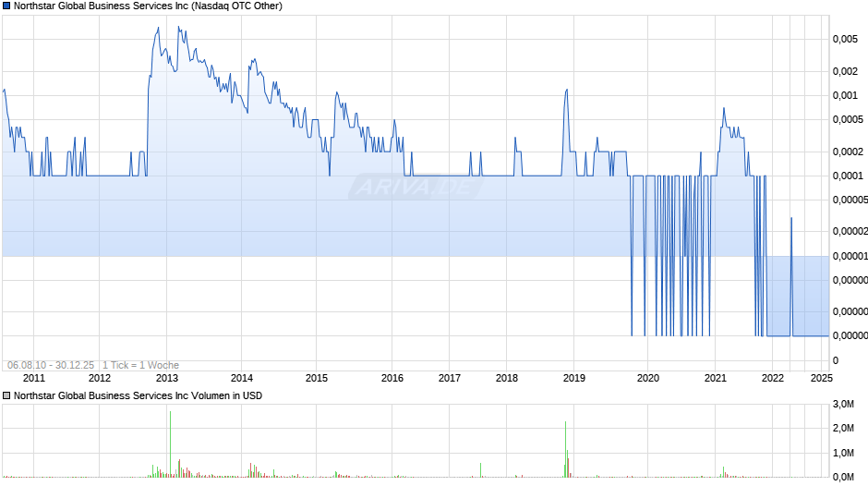The height and width of the screenshot is (486, 868).
Task: Click the 2021 year label on axis
Action: 716,378
